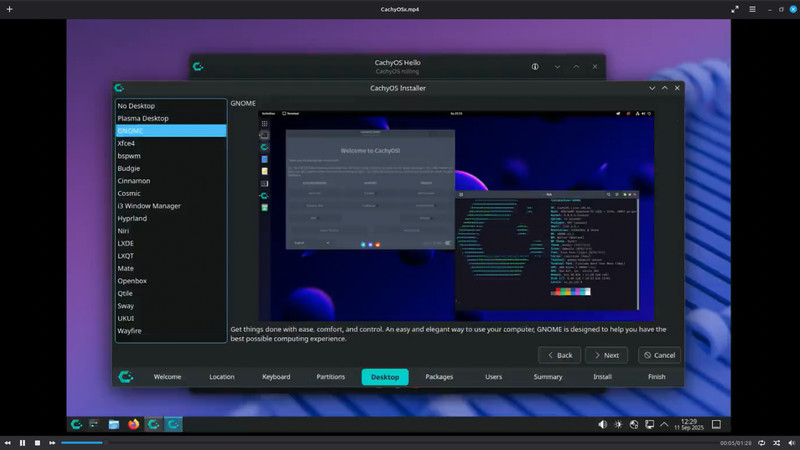Select Qtile in the list
The width and height of the screenshot is (800, 450).
pos(171,293)
